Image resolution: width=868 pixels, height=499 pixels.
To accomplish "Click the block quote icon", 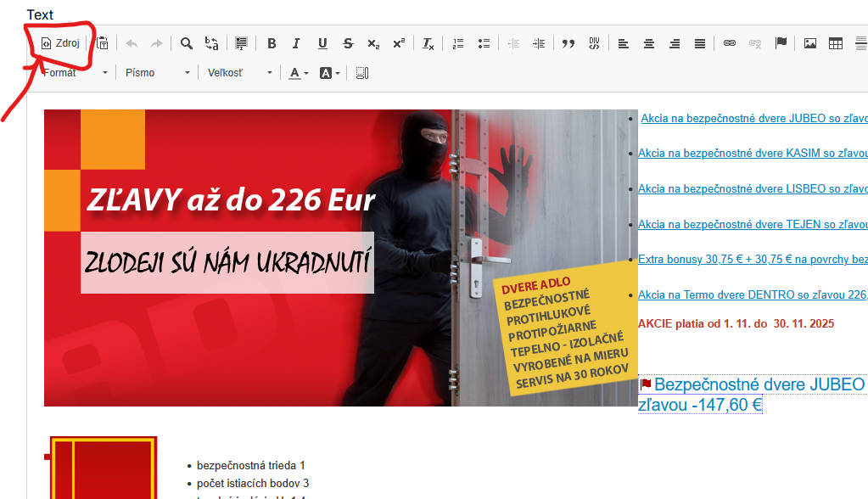I will click(x=568, y=43).
